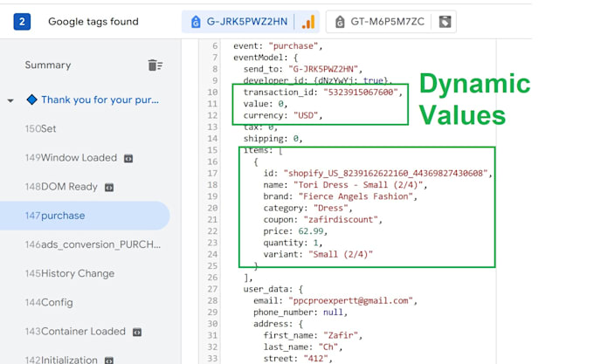Select the 149 Window Loaded event
The image size is (594, 364).
pyautogui.click(x=71, y=158)
